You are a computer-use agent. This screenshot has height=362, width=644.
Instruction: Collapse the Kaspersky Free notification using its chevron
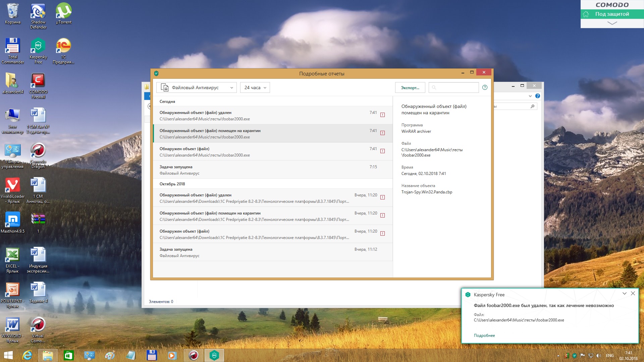[x=624, y=293]
